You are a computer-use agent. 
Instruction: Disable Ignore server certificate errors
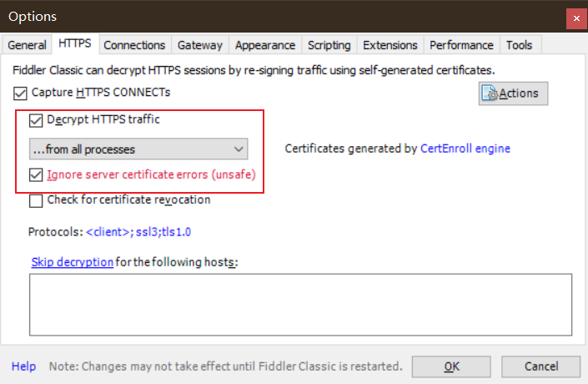click(36, 175)
